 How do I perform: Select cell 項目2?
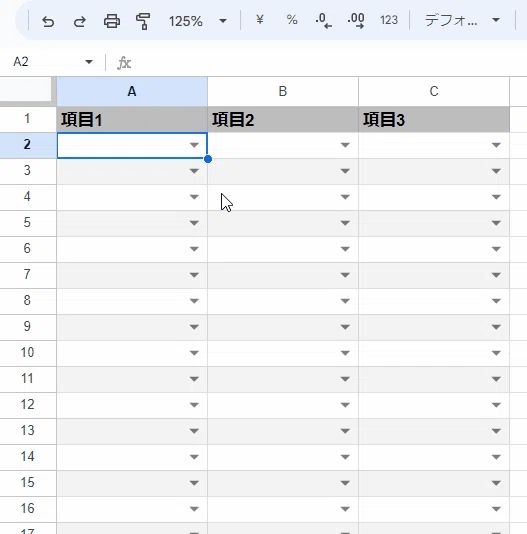click(283, 120)
